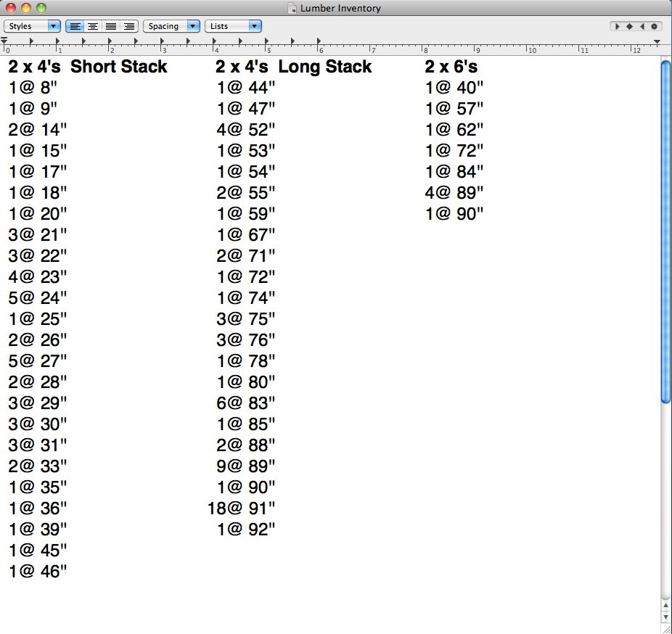
Task: Select the tab stop at ruler mark 2
Action: (x=110, y=41)
